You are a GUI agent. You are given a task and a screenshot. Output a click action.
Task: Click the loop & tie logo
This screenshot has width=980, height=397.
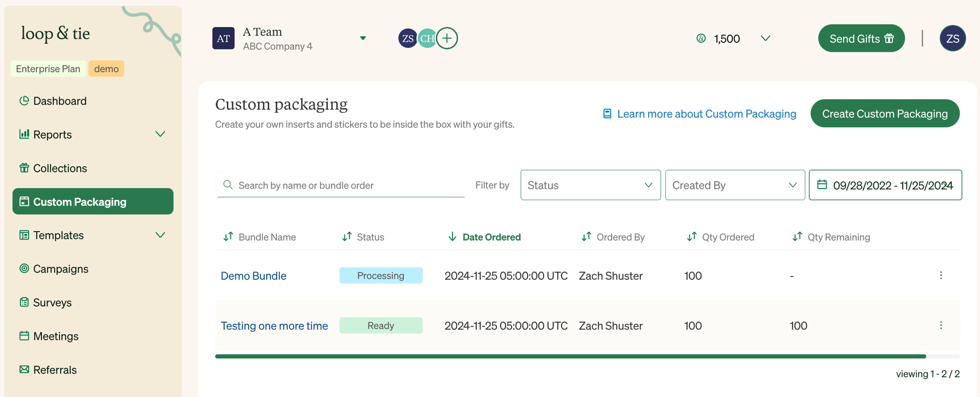tap(56, 33)
